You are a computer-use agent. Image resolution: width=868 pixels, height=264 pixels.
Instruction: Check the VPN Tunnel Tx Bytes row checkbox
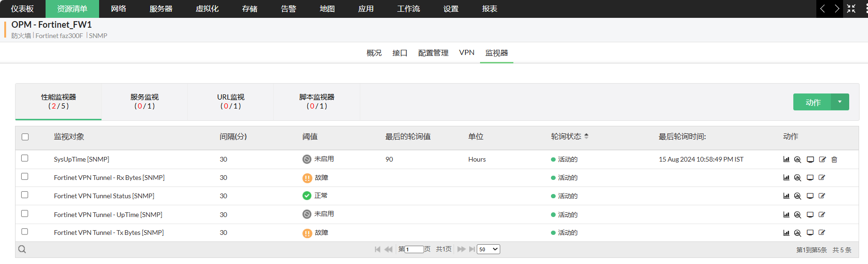pos(25,232)
